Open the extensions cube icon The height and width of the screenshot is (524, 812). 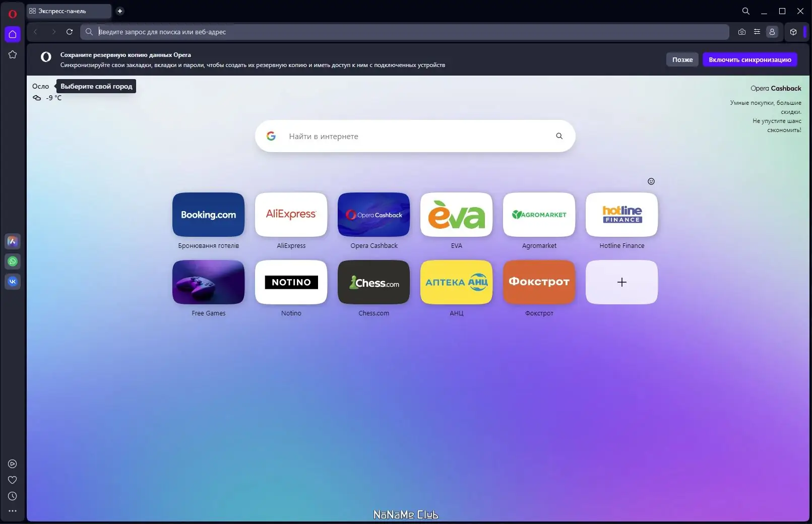[x=793, y=32]
